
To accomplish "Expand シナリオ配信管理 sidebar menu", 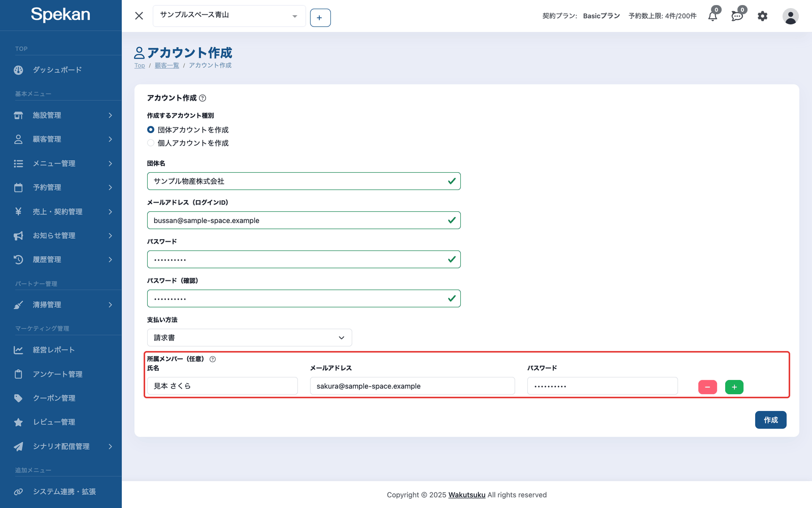I will 61,447.
